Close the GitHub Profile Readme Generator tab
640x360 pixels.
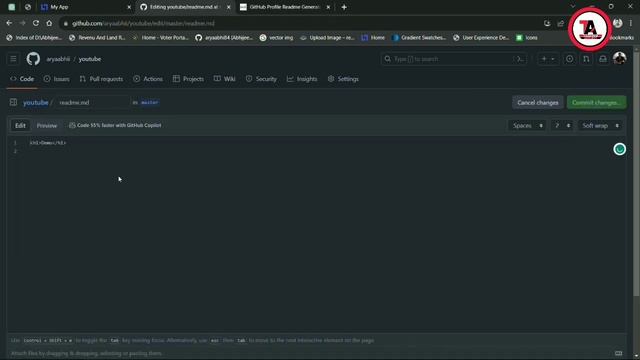click(328, 7)
